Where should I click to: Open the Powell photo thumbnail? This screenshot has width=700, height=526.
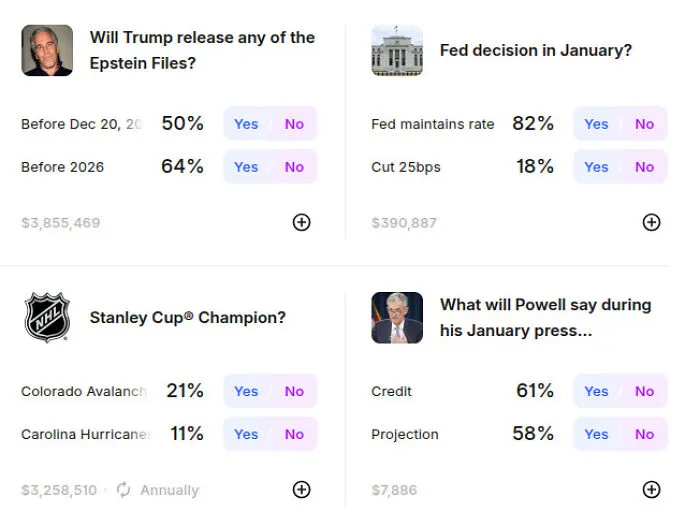click(397, 317)
